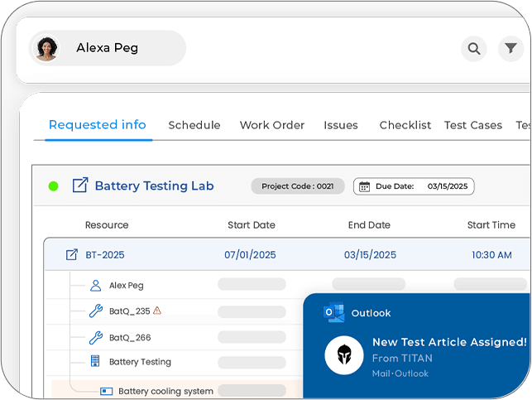Click the green status indicator dot
The height and width of the screenshot is (400, 532).
coord(54,186)
